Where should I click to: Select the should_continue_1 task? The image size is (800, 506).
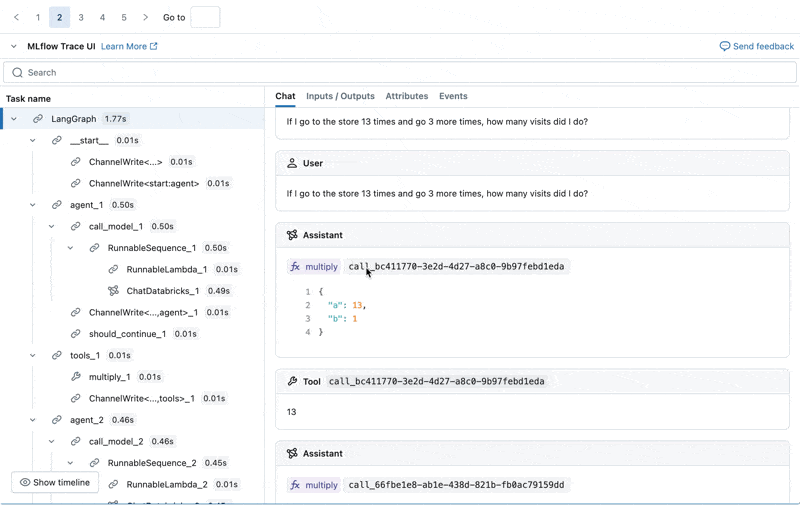pyautogui.click(x=127, y=334)
